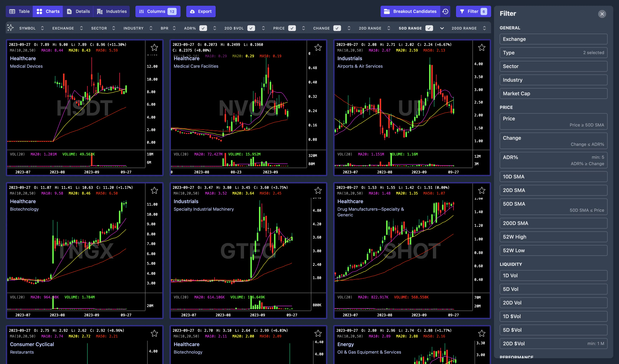Star the SHOT Drug Manufacturers chart
The image size is (619, 364).
click(x=481, y=190)
